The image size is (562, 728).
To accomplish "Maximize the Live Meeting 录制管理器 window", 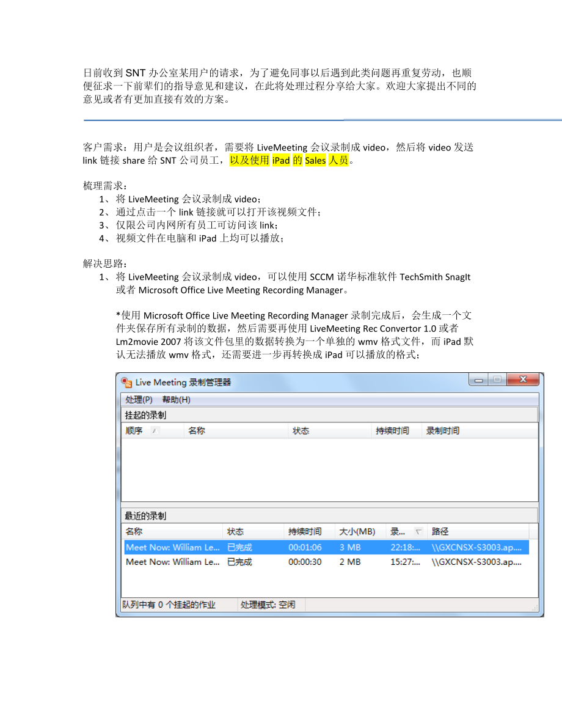I will [x=497, y=380].
